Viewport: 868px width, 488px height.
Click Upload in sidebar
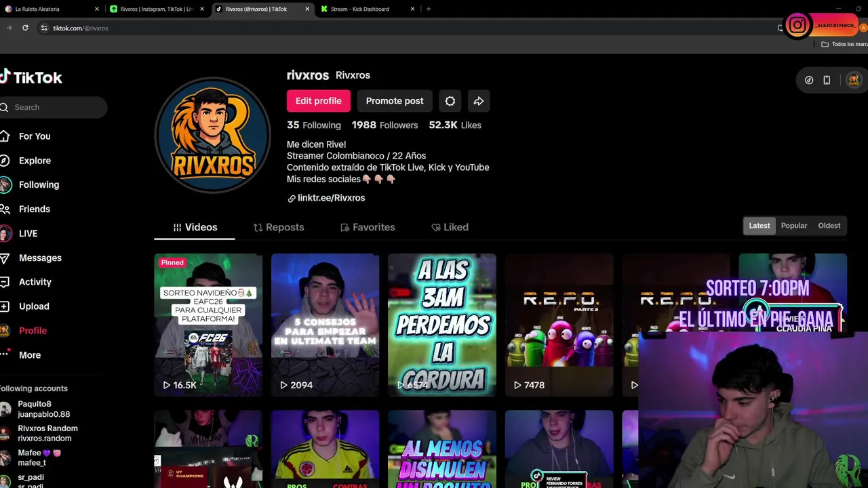[x=34, y=306]
